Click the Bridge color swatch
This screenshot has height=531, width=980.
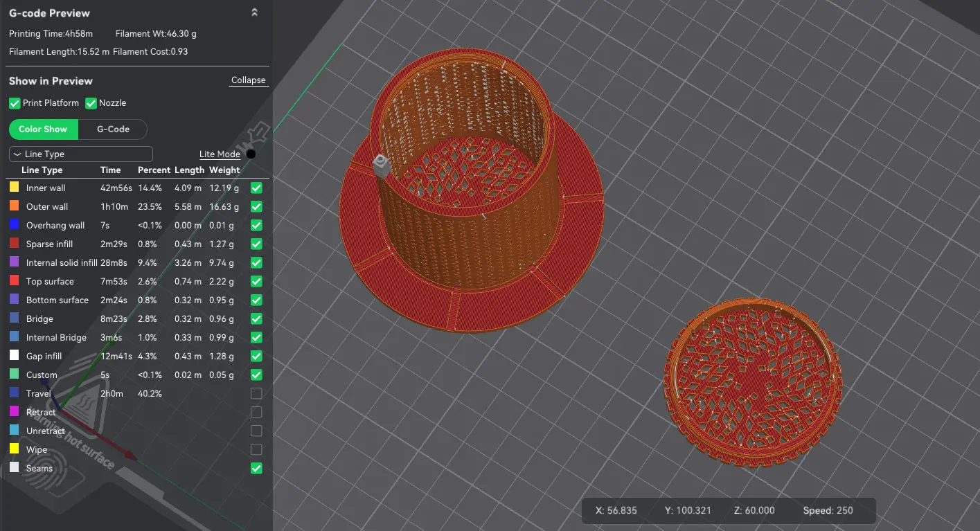pos(14,318)
